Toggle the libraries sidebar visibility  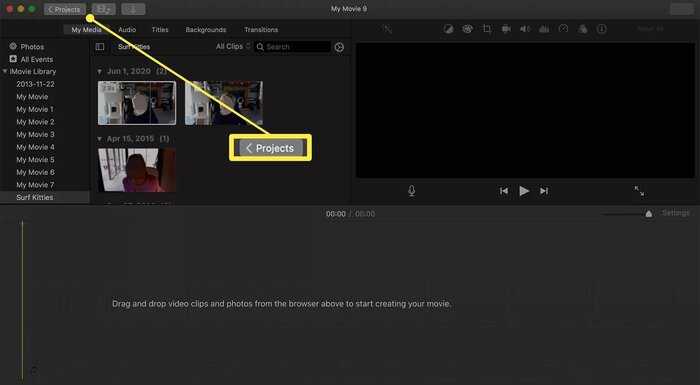[100, 47]
